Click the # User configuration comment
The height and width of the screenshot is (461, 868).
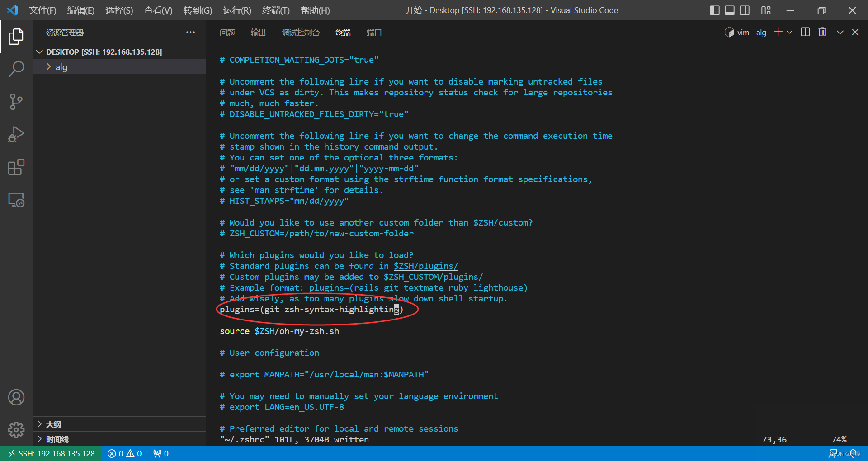pyautogui.click(x=269, y=353)
